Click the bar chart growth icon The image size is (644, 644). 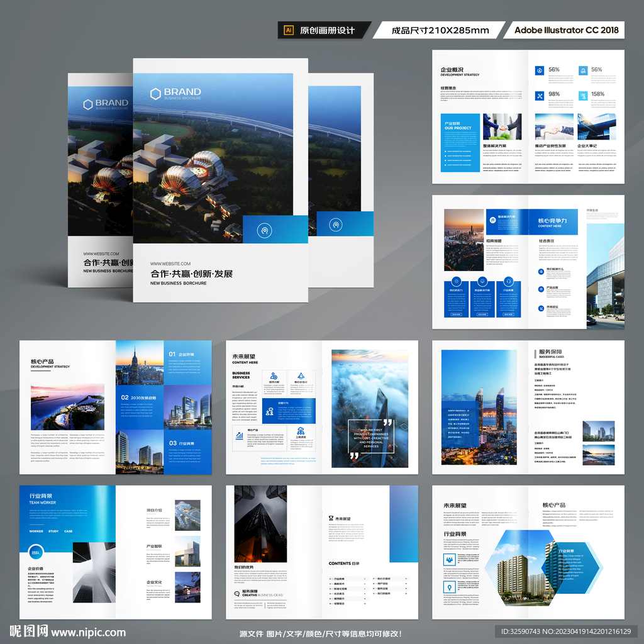240,436
